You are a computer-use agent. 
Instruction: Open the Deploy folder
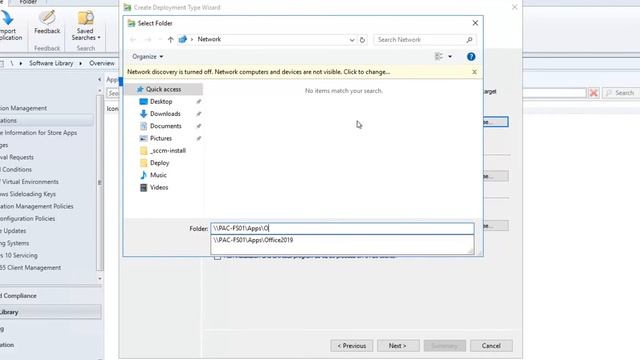coord(159,163)
